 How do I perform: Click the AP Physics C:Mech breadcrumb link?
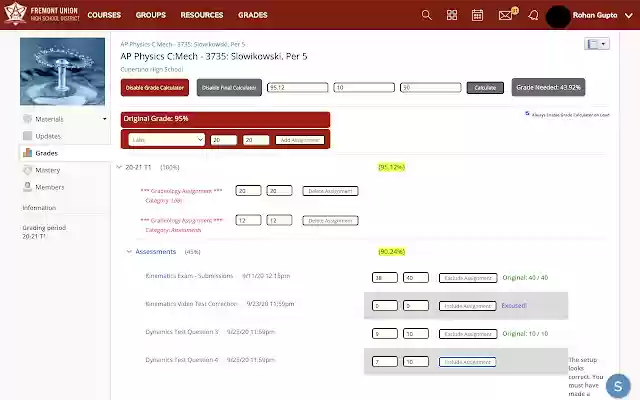point(183,44)
